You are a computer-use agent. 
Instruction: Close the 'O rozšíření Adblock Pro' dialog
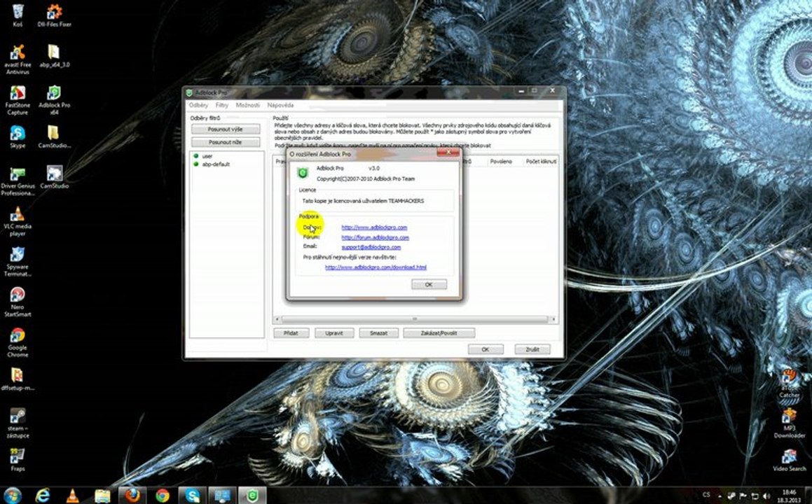click(448, 153)
